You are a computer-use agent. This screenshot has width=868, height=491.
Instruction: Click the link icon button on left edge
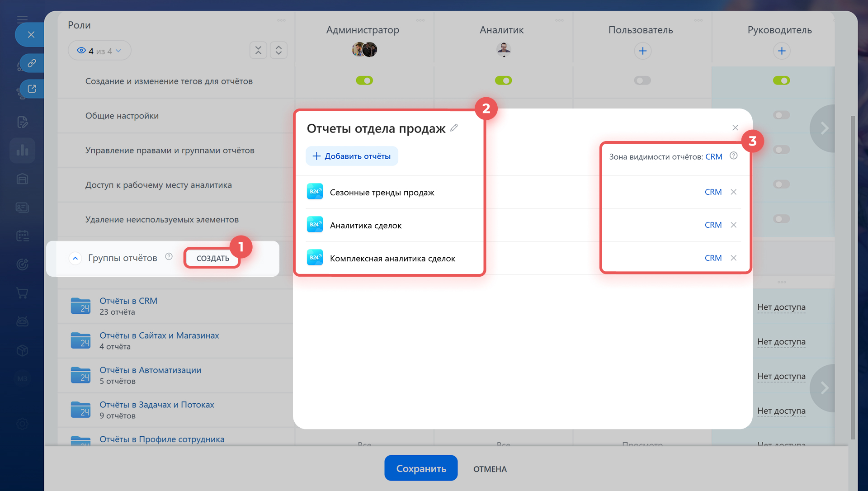(31, 63)
